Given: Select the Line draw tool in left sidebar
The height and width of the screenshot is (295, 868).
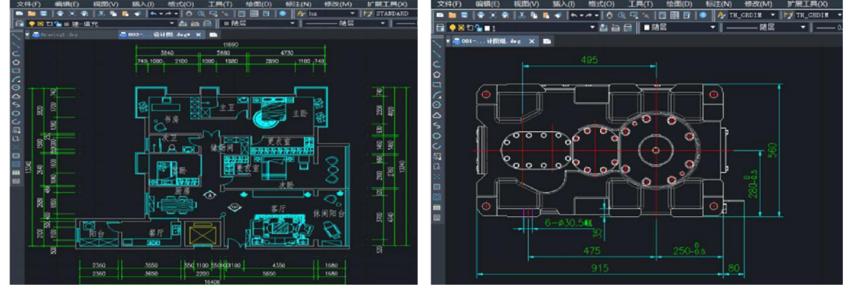Looking at the screenshot, I should coord(16,37).
